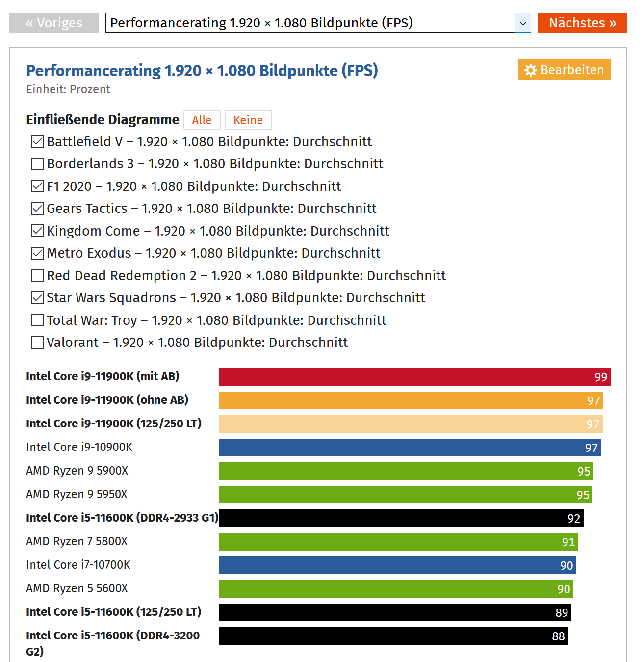The image size is (644, 662).
Task: Go to previous chart with Voriges
Action: coord(54,23)
